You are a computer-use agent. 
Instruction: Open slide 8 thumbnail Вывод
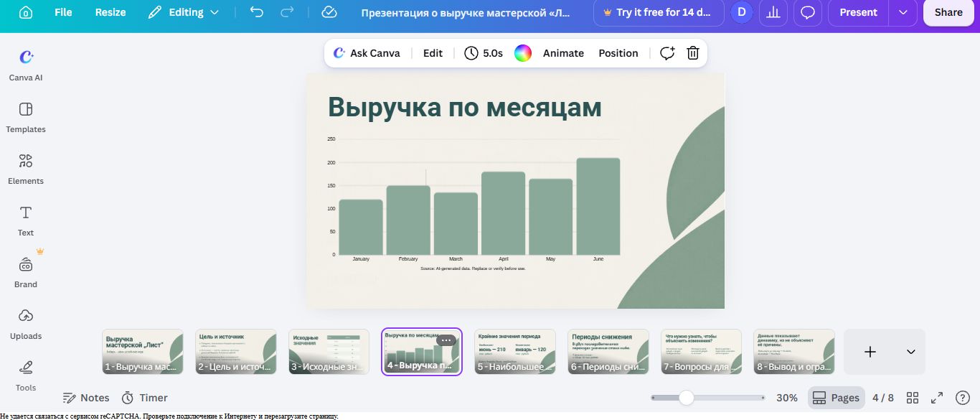tap(794, 352)
